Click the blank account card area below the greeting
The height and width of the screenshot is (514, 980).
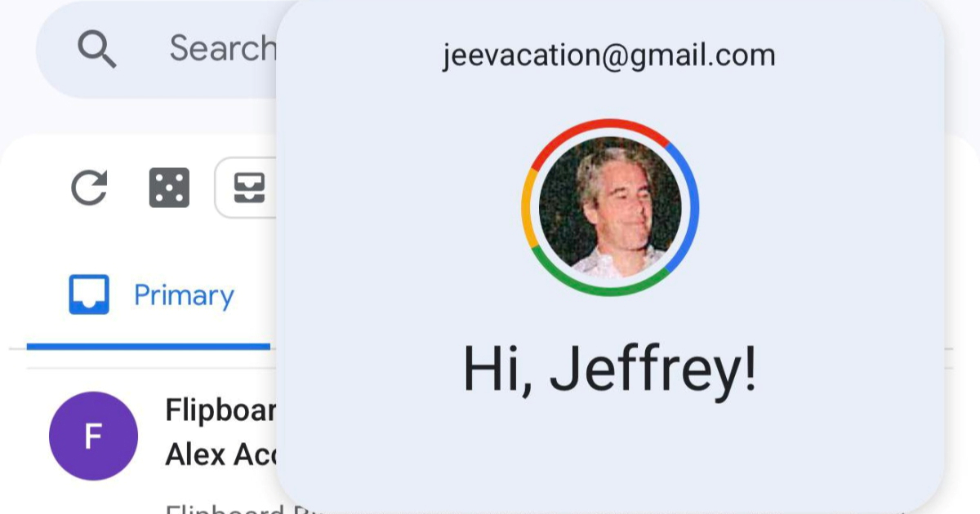pos(609,457)
